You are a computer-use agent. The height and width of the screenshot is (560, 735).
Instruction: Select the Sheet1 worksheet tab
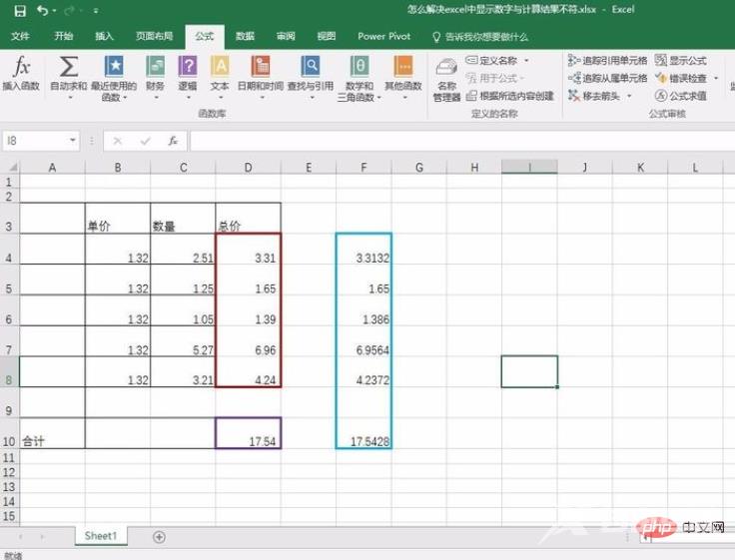[x=101, y=536]
